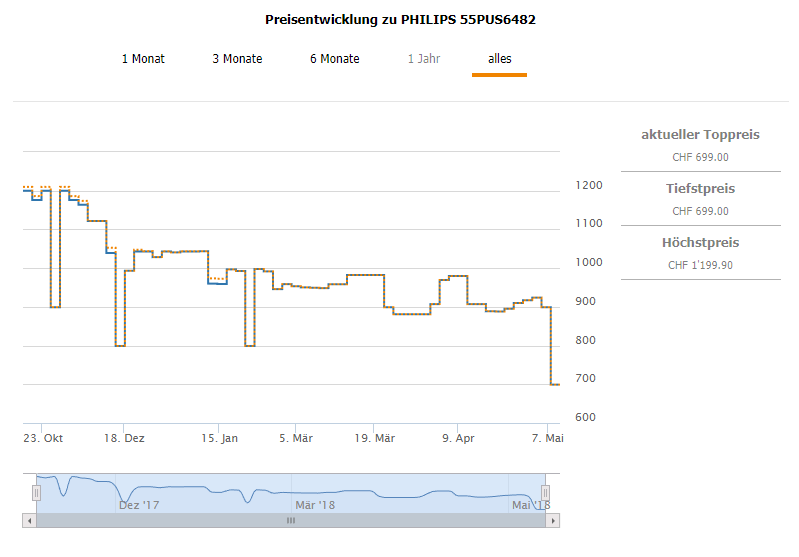Click the 23. Okt x-axis label

tap(44, 438)
